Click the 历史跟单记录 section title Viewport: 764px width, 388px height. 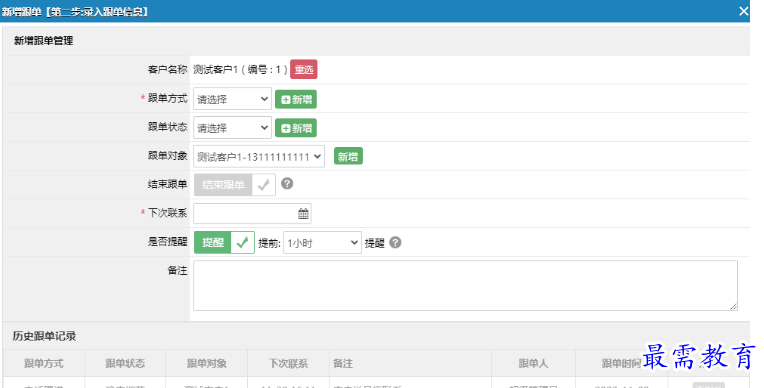(x=44, y=336)
